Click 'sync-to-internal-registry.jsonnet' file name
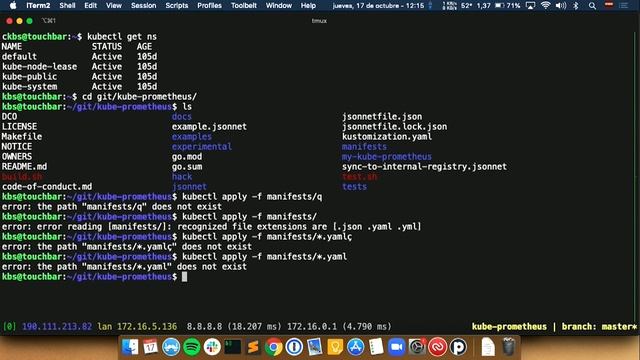 (424, 167)
